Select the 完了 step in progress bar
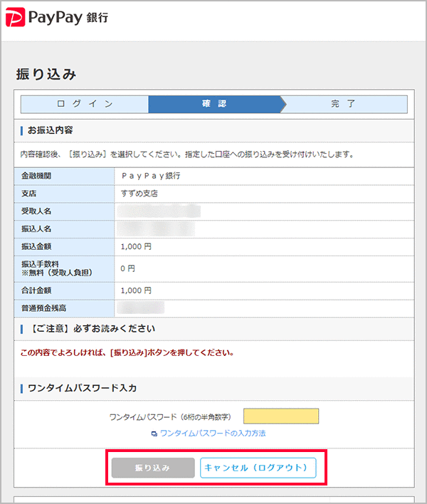 [344, 104]
